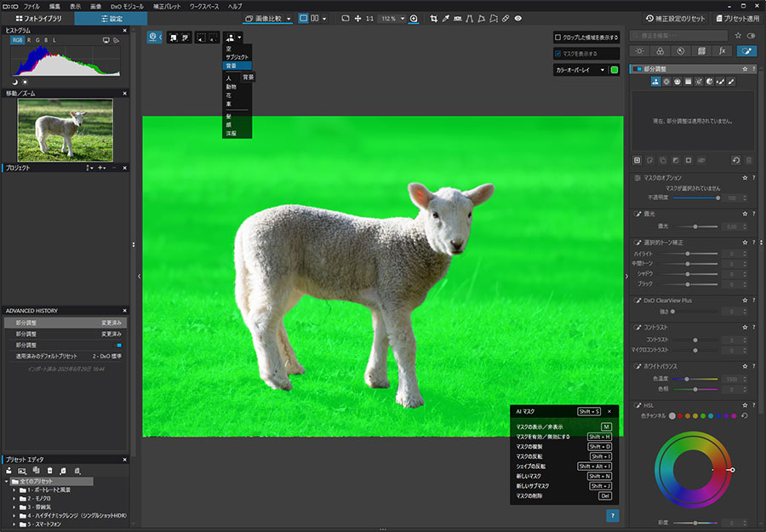Open the split view options dropdown arrow

coord(324,19)
